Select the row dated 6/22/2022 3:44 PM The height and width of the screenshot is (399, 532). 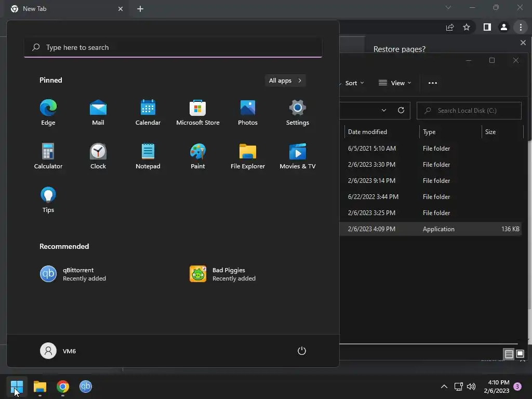431,197
